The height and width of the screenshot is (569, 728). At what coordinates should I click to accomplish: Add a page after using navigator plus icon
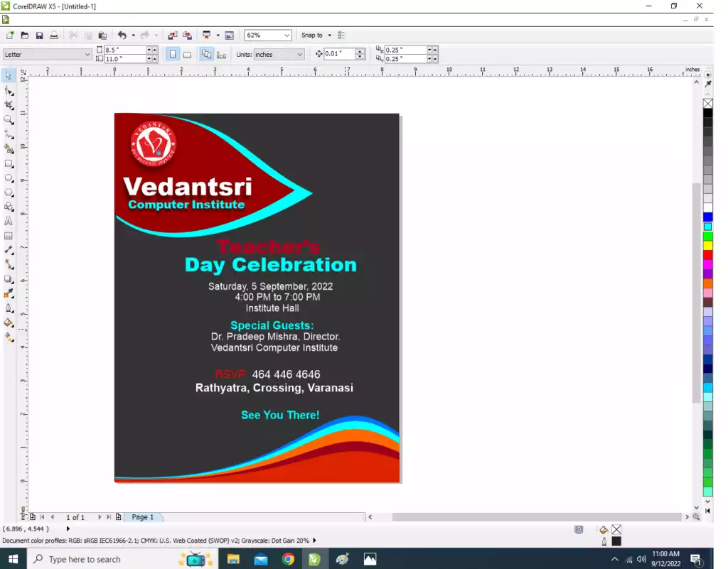119,516
